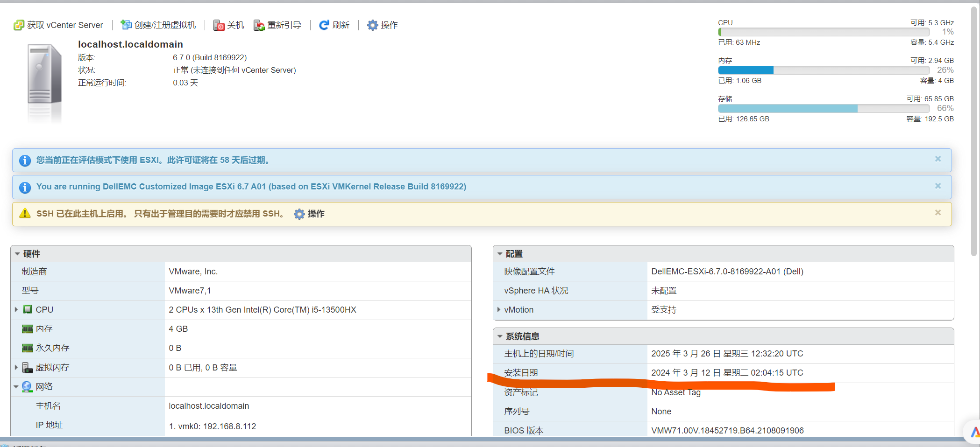Viewport: 980px width, 447px height.
Task: Click gear icon in the SSH warning banner
Action: pos(299,214)
